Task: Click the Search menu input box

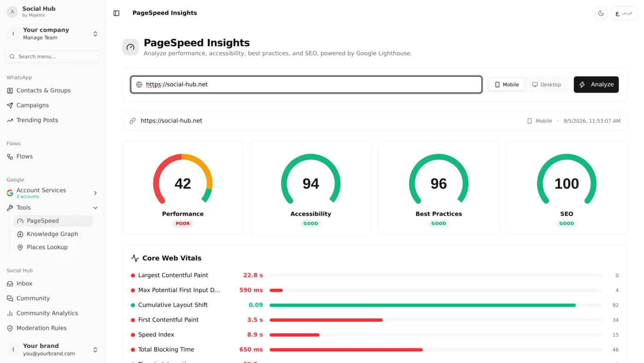Action: 53,57
